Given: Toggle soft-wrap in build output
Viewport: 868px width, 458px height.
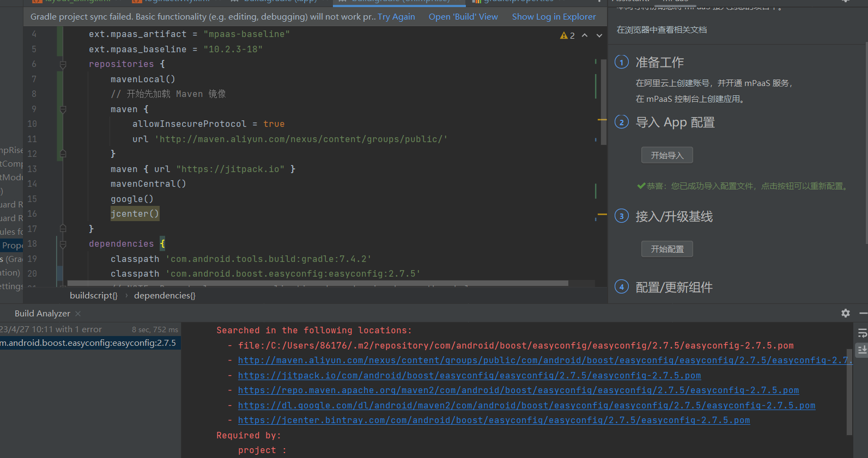Looking at the screenshot, I should click(862, 333).
